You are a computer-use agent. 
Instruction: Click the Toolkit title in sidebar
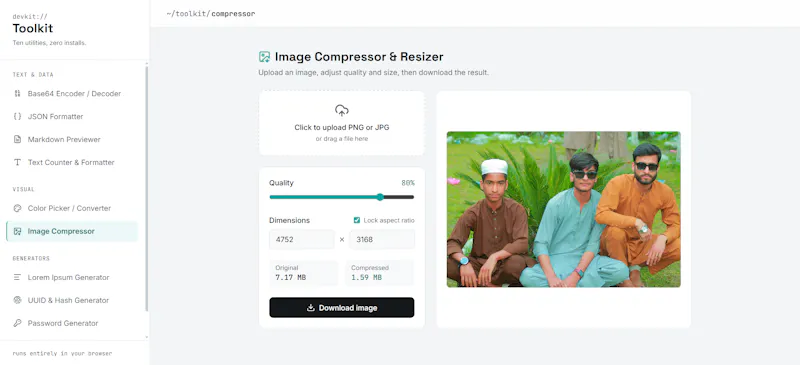(x=33, y=29)
